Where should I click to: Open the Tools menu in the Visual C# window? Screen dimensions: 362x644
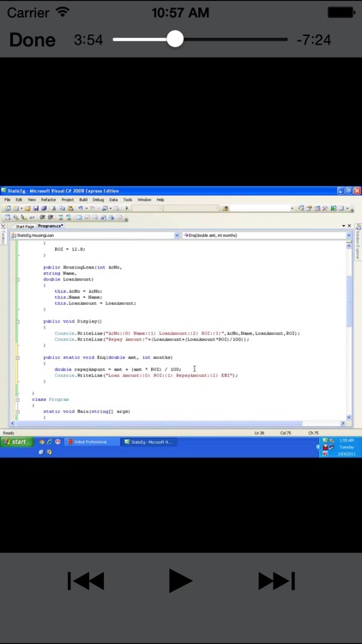coord(128,199)
